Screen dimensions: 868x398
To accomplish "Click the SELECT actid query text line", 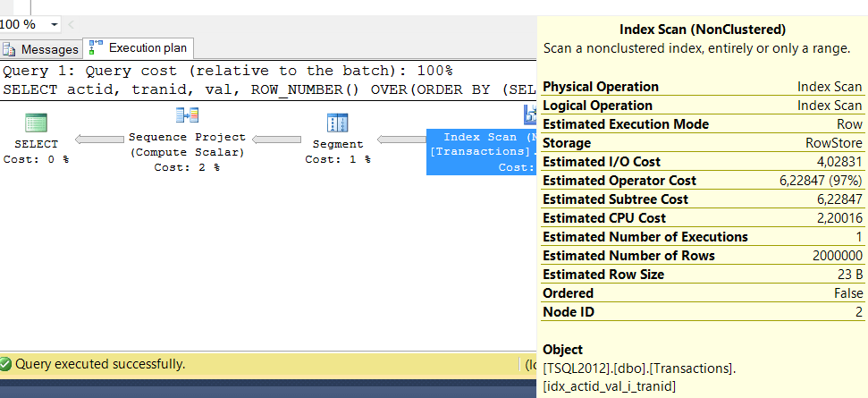I will click(270, 89).
